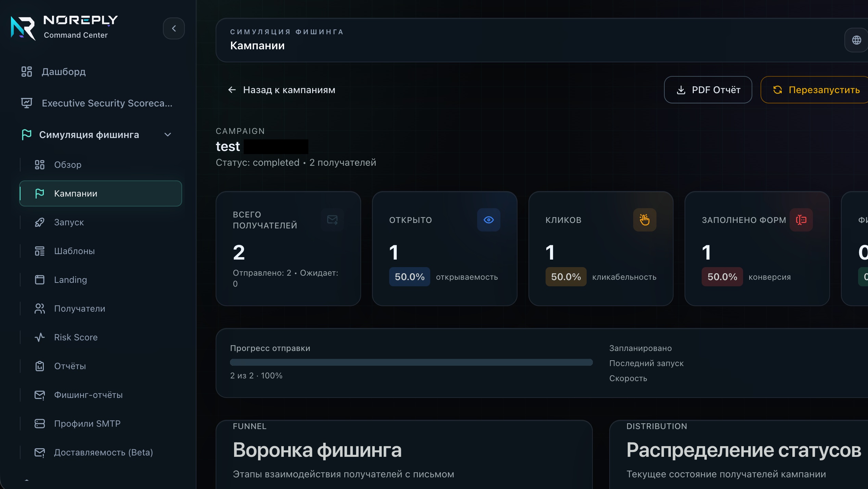The width and height of the screenshot is (868, 489).
Task: Click the 50.0% открываемость badge
Action: pyautogui.click(x=409, y=277)
